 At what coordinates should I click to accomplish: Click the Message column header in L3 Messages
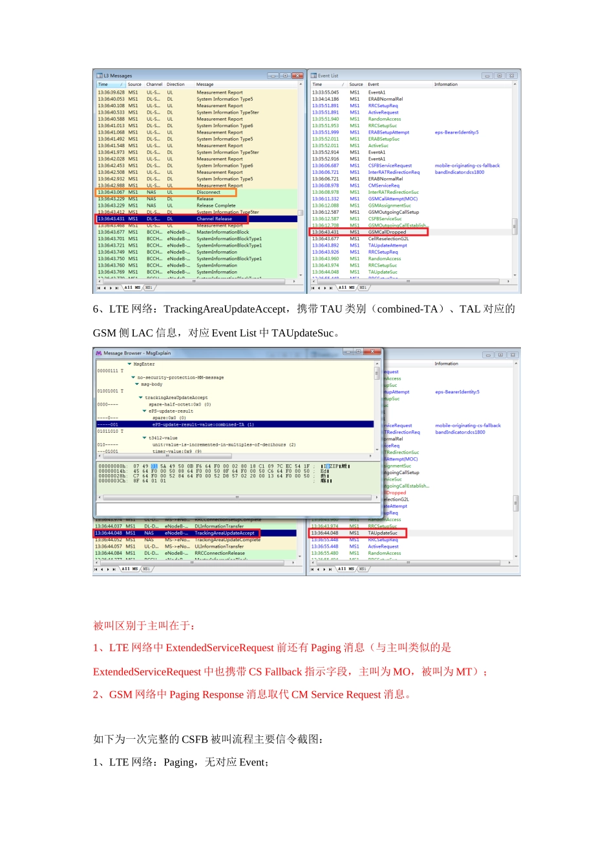click(x=246, y=85)
